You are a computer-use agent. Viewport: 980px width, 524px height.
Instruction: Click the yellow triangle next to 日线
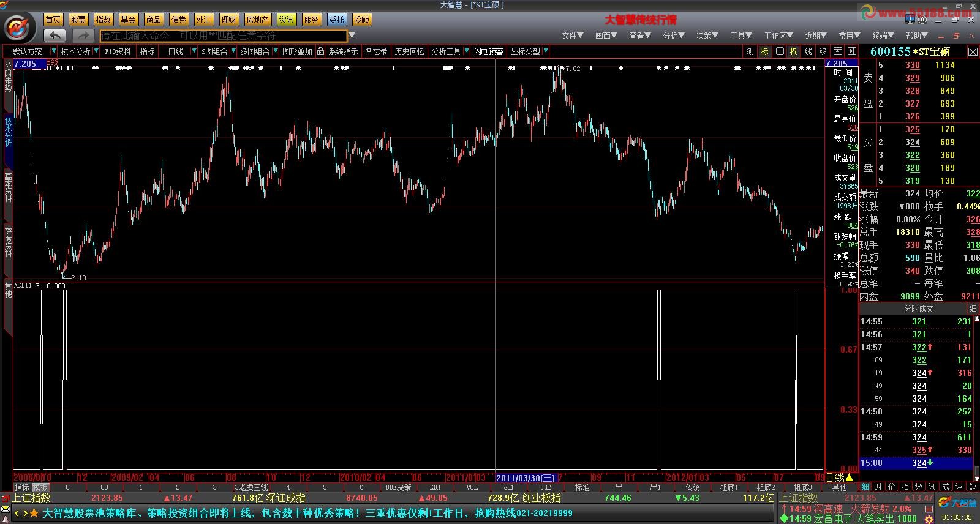click(849, 477)
